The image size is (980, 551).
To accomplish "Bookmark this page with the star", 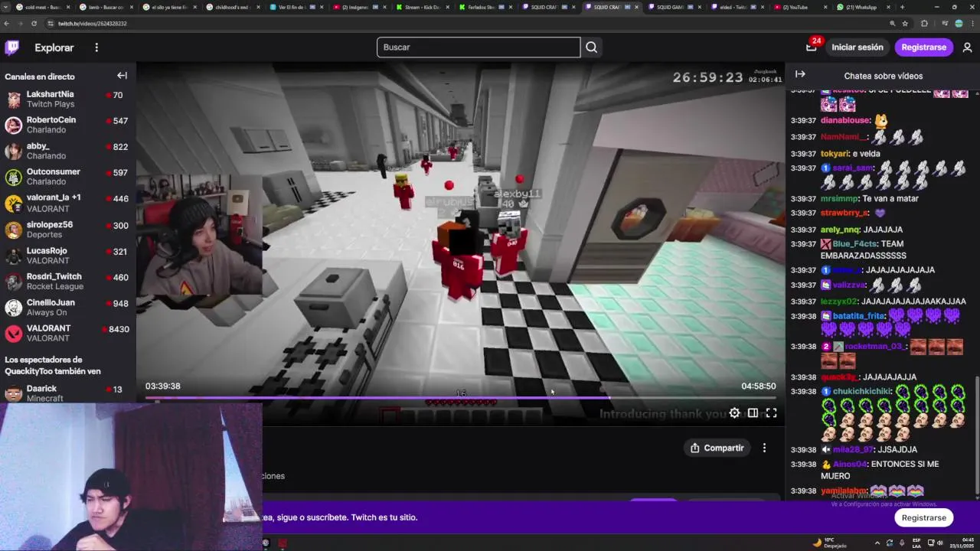I will point(905,24).
